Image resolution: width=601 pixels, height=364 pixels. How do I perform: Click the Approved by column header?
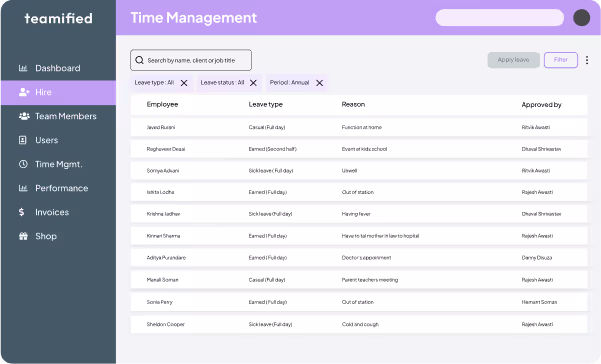[541, 105]
